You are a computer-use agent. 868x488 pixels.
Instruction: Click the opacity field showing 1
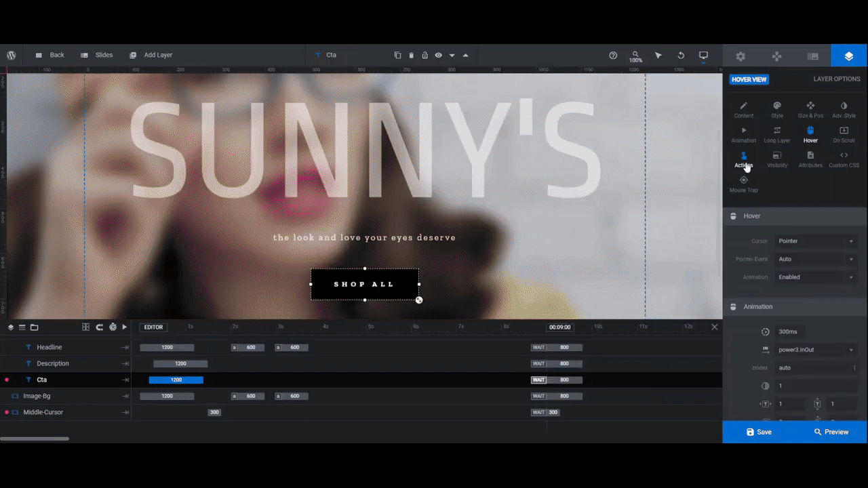pyautogui.click(x=816, y=386)
